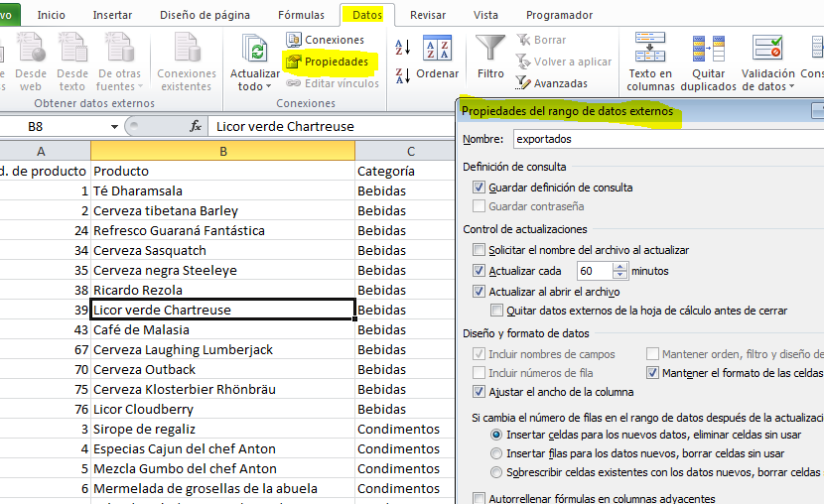Open the Vista tab
The height and width of the screenshot is (504, 824).
(485, 15)
